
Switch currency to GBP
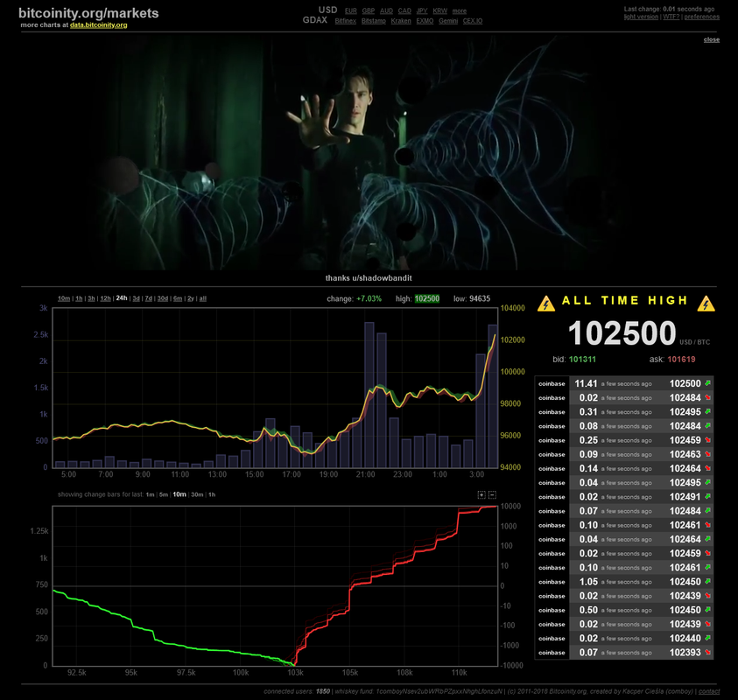[369, 10]
